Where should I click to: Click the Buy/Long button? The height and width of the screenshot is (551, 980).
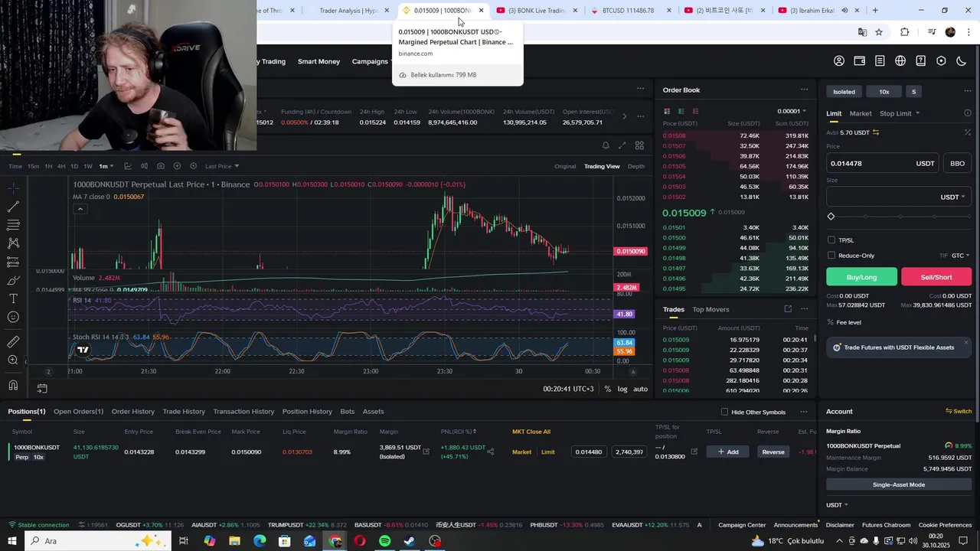pyautogui.click(x=861, y=277)
